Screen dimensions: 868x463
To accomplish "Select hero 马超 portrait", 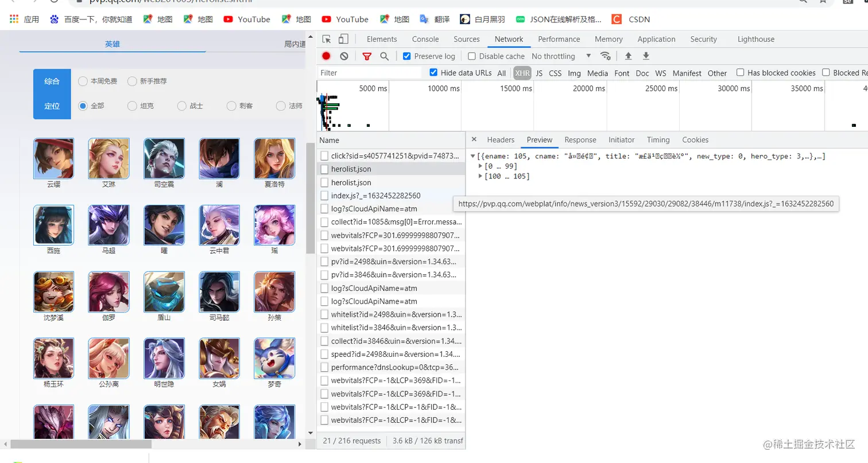I will coord(108,225).
